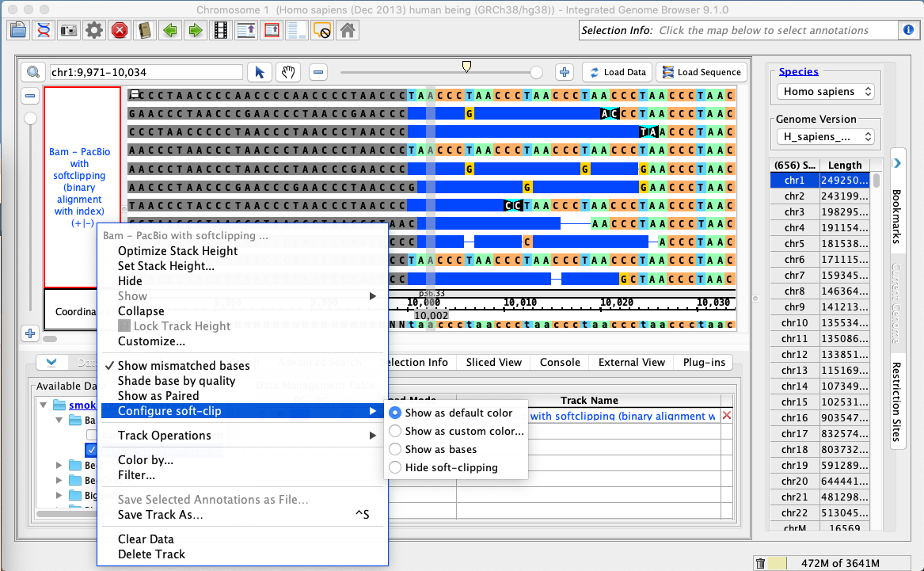The image size is (924, 571).
Task: Click the External View tab
Action: 632,363
